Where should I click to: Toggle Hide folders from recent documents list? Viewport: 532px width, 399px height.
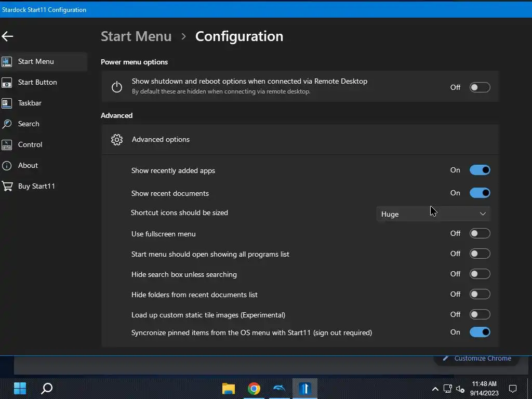(480, 294)
